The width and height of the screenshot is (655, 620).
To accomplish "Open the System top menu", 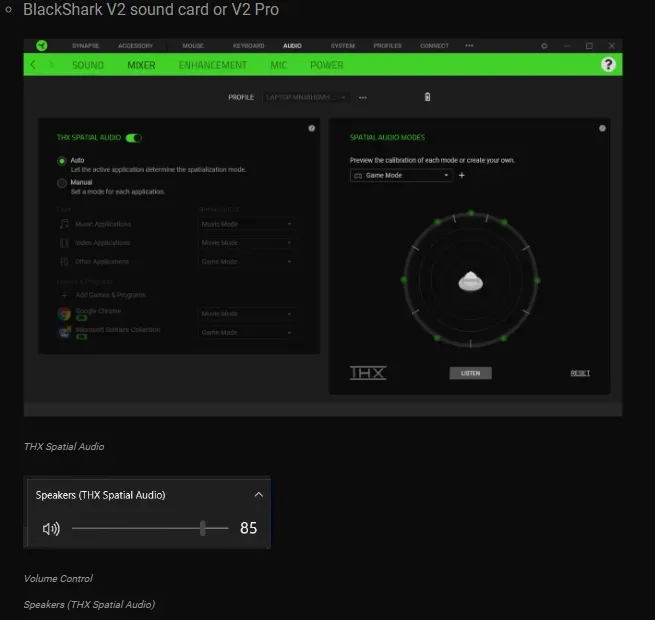I will pyautogui.click(x=343, y=46).
